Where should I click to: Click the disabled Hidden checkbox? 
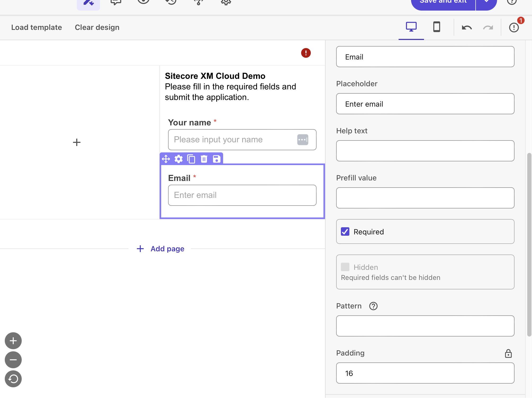coord(345,267)
